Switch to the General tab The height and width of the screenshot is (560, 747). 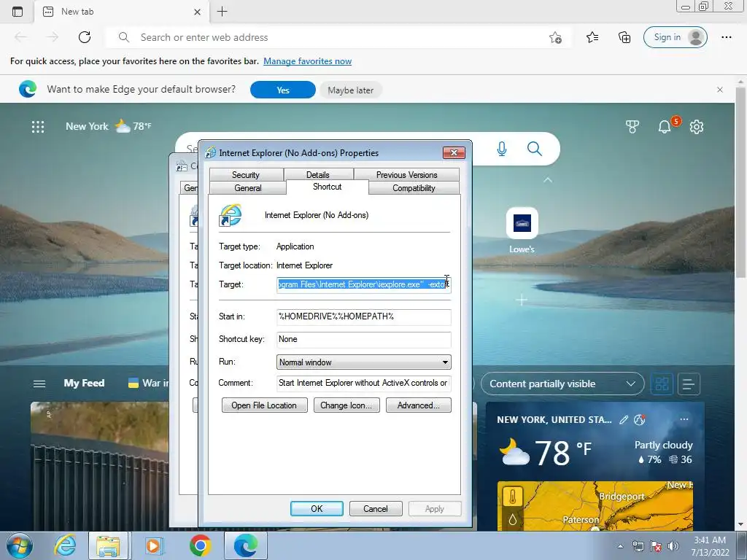click(x=248, y=188)
